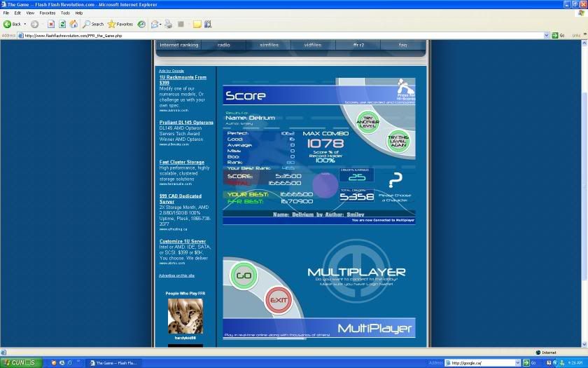Click the green GO multiplayer button

[244, 275]
